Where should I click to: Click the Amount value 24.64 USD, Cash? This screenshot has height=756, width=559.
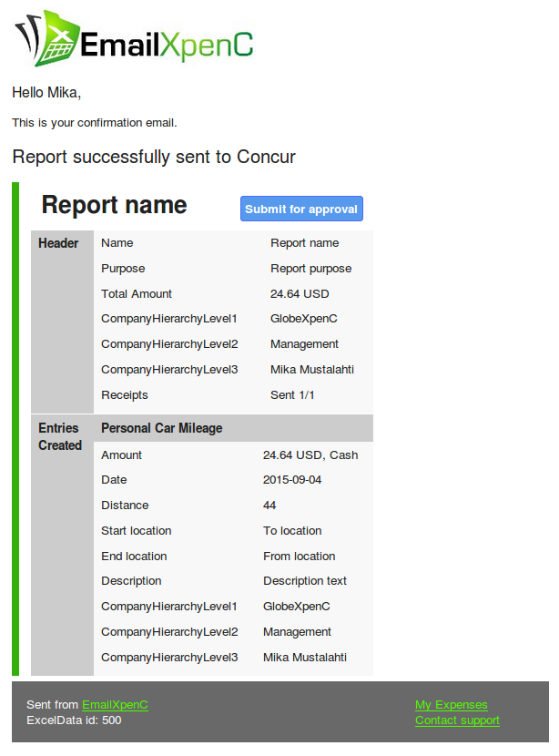(x=310, y=455)
